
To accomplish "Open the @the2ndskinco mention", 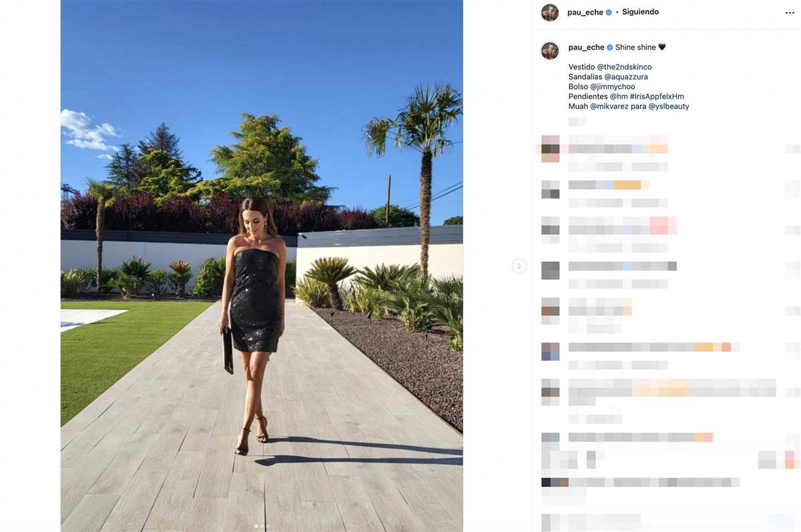I will click(x=624, y=67).
